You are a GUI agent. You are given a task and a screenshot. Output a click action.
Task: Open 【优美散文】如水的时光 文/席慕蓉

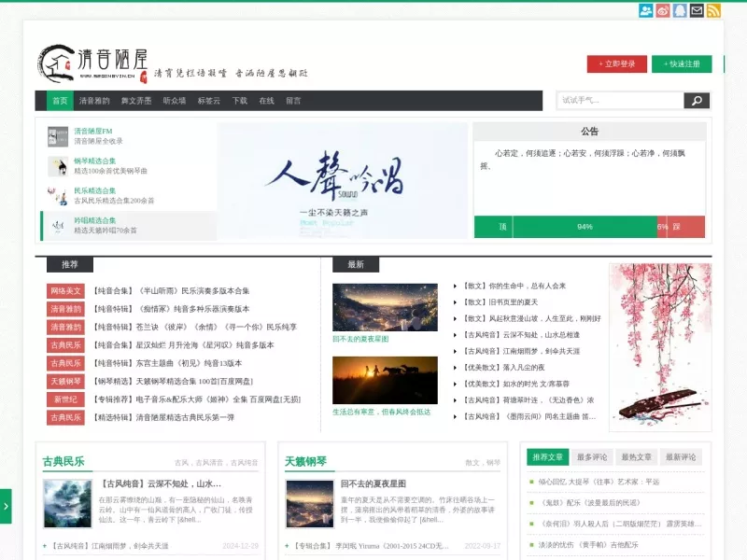click(x=516, y=384)
